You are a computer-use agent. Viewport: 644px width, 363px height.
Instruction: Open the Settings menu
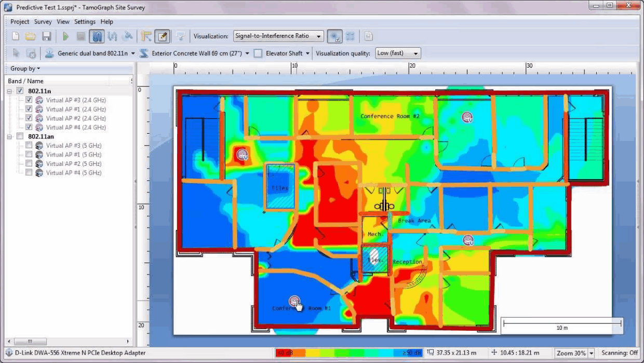(x=85, y=22)
